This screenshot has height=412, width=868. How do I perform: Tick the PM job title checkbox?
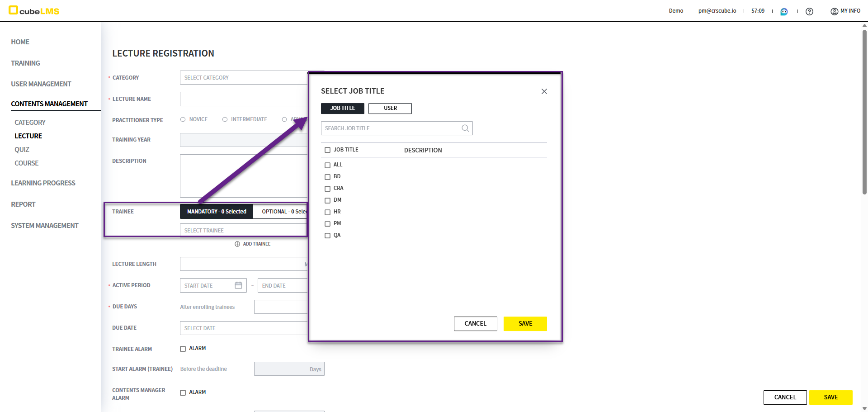327,224
